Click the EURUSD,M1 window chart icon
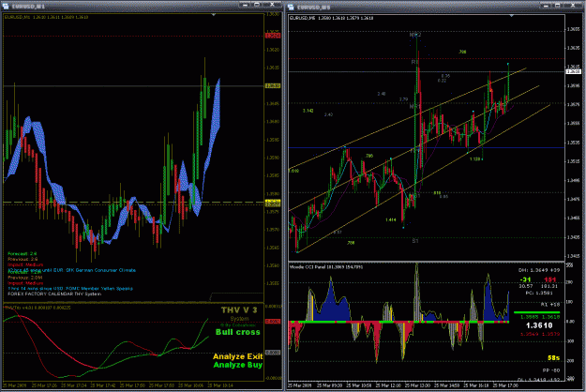Screen dimensions: 586x392 [x=6, y=7]
